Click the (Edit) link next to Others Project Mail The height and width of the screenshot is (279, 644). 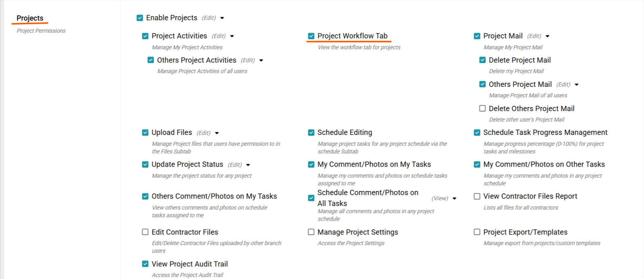point(563,84)
